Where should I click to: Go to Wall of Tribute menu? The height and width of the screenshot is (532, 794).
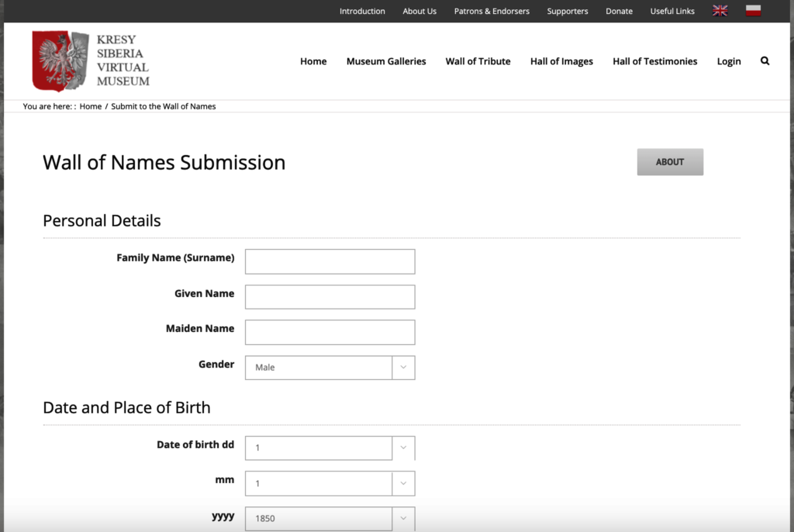point(478,61)
